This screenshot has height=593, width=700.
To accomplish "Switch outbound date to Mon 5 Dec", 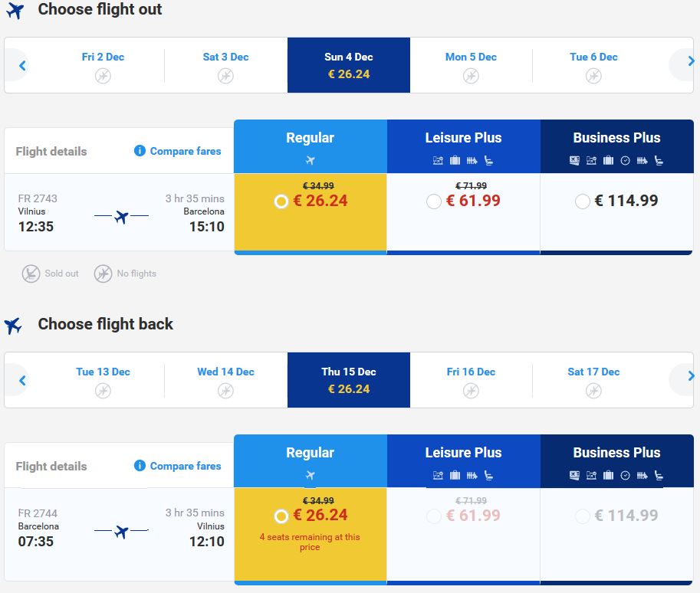I will pos(471,66).
